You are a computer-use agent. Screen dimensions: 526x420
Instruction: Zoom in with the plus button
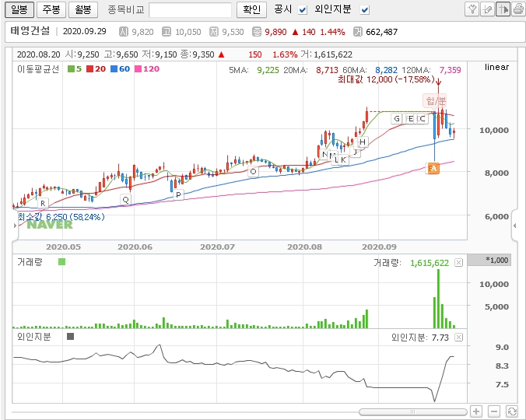476,411
